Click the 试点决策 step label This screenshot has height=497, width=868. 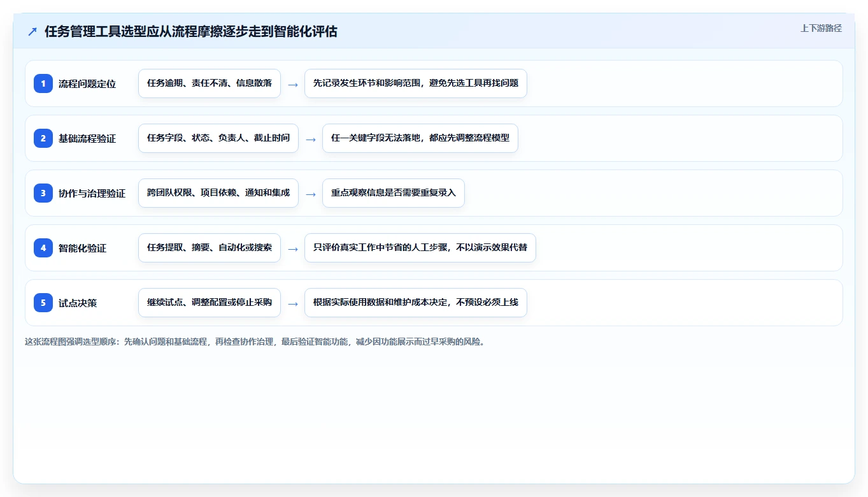tap(78, 303)
